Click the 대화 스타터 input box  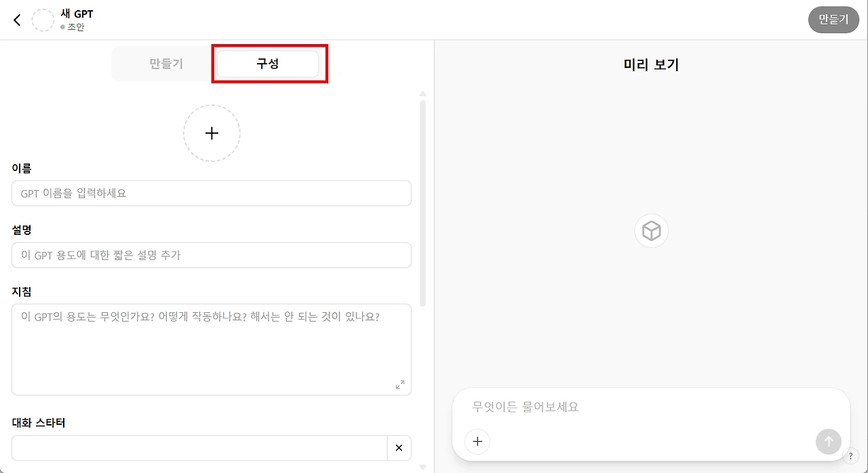coord(199,448)
